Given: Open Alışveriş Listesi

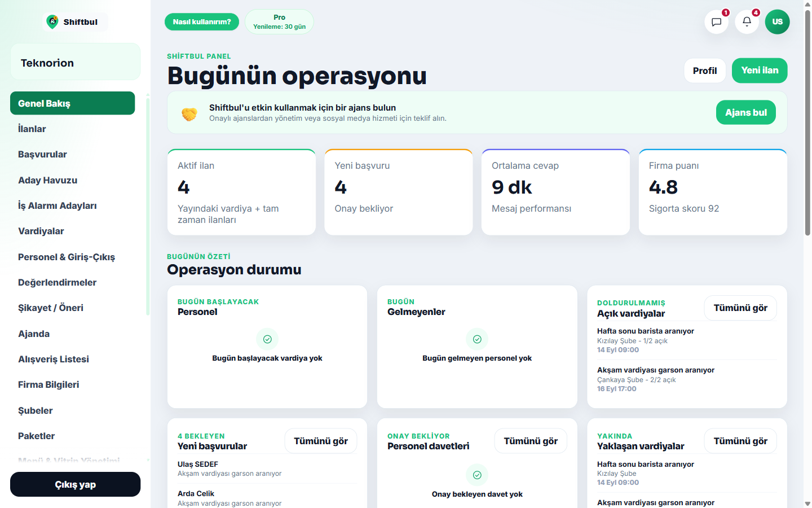Looking at the screenshot, I should pyautogui.click(x=72, y=359).
